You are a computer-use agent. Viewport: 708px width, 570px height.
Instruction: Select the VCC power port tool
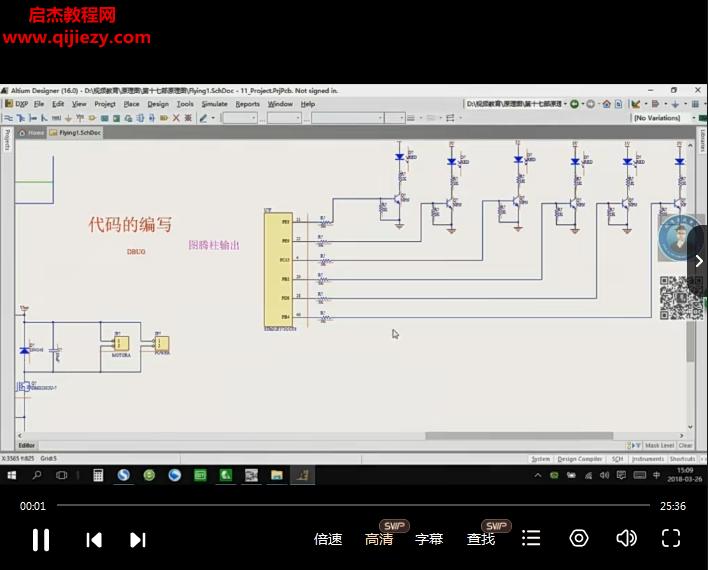click(80, 118)
